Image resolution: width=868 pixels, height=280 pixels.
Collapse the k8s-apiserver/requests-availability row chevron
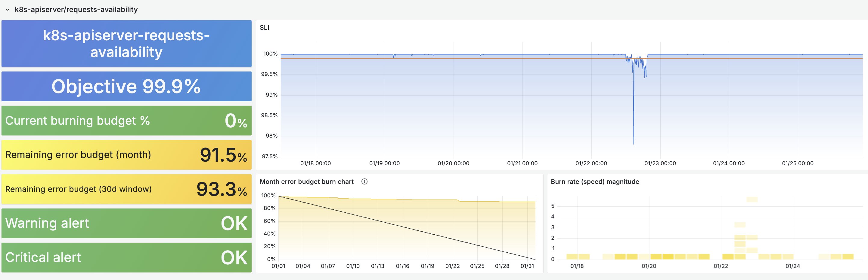click(x=8, y=10)
